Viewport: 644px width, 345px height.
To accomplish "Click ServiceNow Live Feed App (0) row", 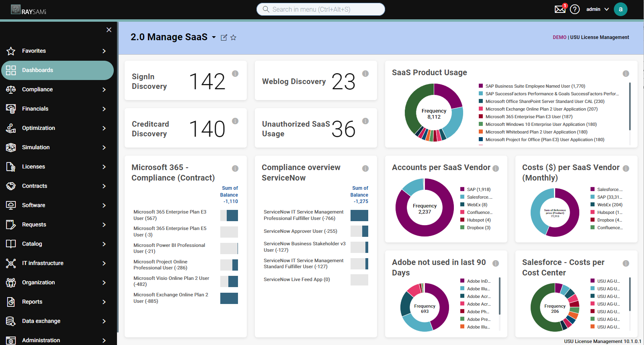I will [316, 279].
